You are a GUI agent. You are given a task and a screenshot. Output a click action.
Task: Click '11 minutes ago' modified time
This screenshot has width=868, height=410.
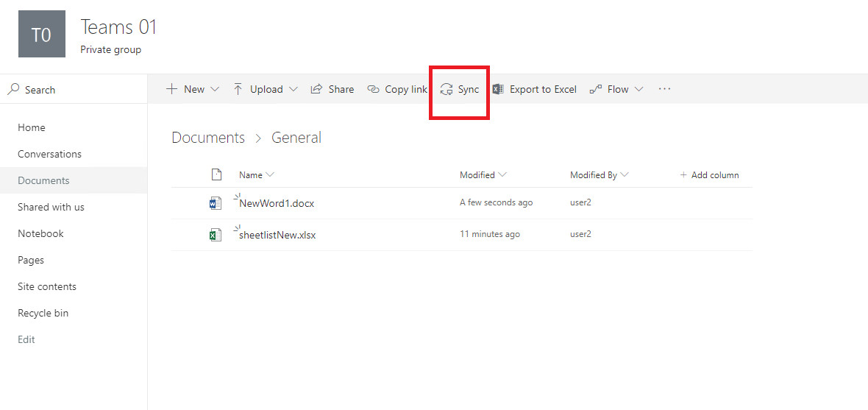pyautogui.click(x=490, y=234)
